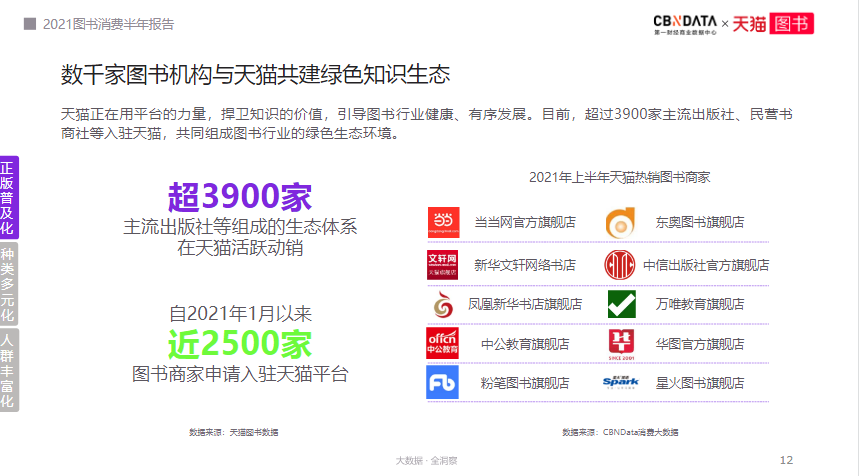Select the purple 正版普及化 side tab
The image size is (859, 476).
pyautogui.click(x=8, y=197)
